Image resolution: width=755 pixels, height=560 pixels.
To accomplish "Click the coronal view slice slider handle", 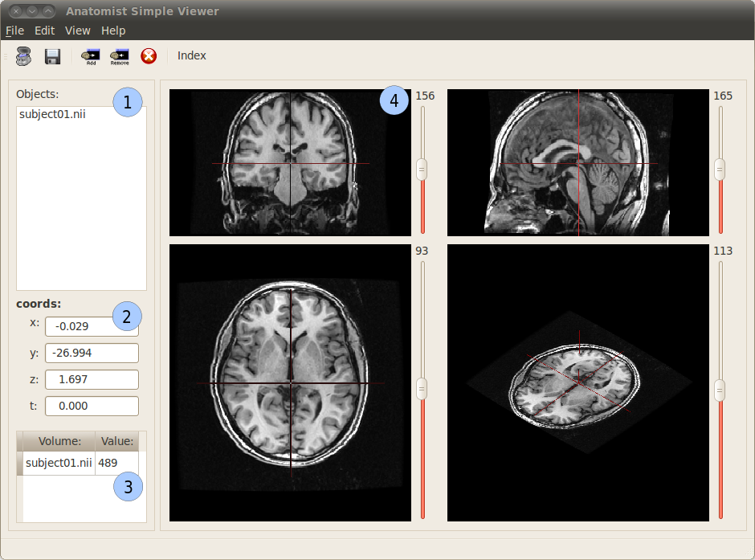I will click(x=422, y=169).
